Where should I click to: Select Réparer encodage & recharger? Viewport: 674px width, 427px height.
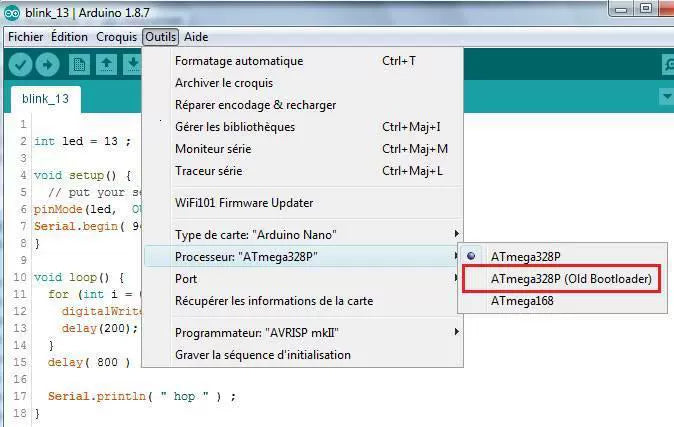pyautogui.click(x=303, y=105)
